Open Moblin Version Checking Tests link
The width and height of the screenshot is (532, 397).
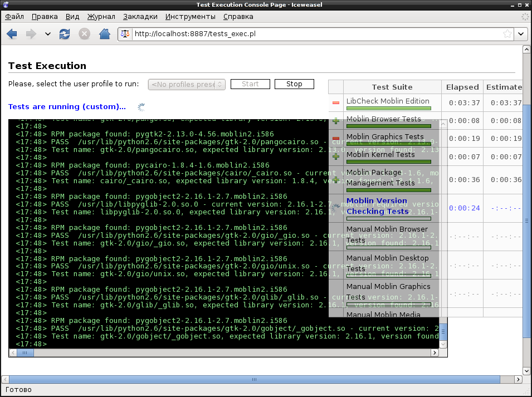[377, 206]
